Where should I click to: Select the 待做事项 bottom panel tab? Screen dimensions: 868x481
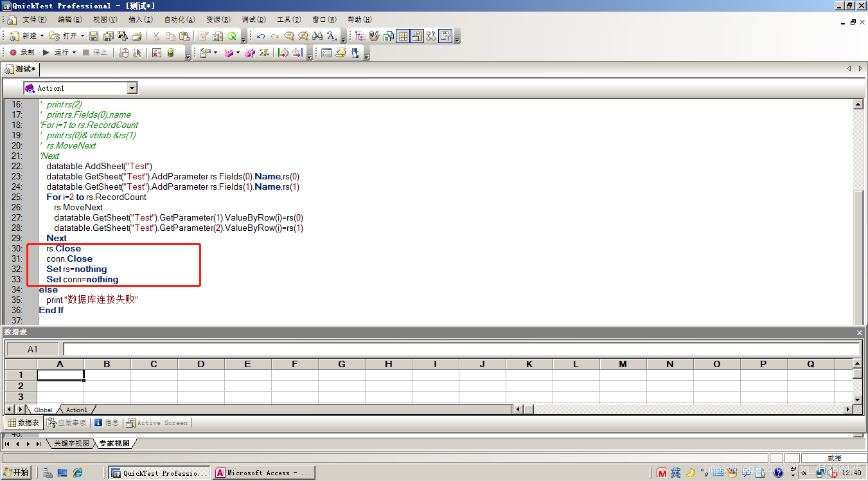[x=67, y=422]
